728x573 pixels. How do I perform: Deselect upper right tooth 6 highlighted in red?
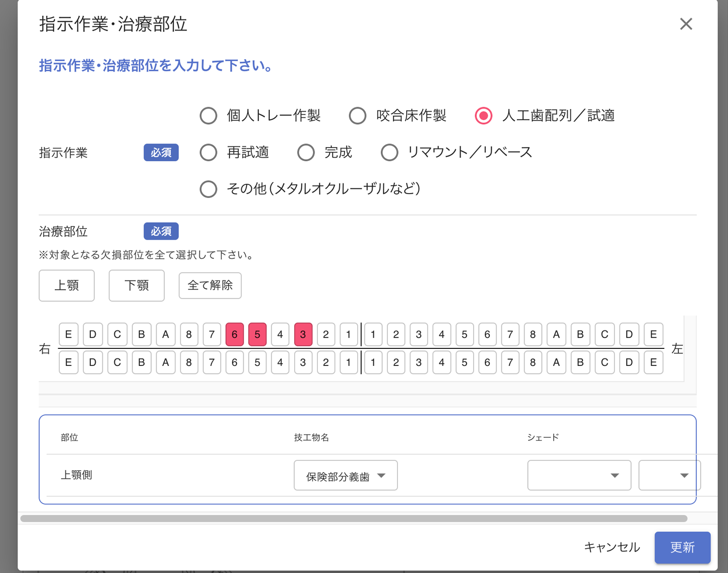click(x=234, y=334)
